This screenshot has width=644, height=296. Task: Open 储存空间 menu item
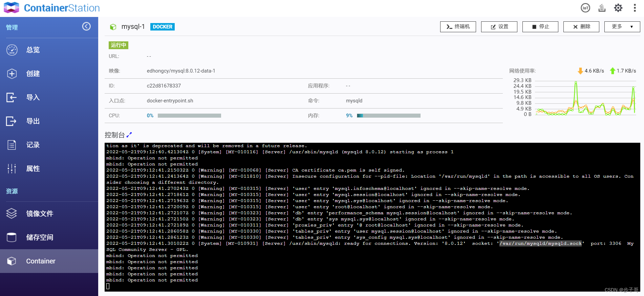(49, 237)
